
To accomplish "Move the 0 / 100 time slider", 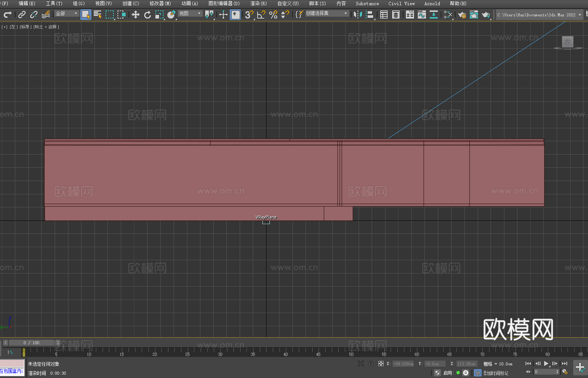I will (x=32, y=343).
